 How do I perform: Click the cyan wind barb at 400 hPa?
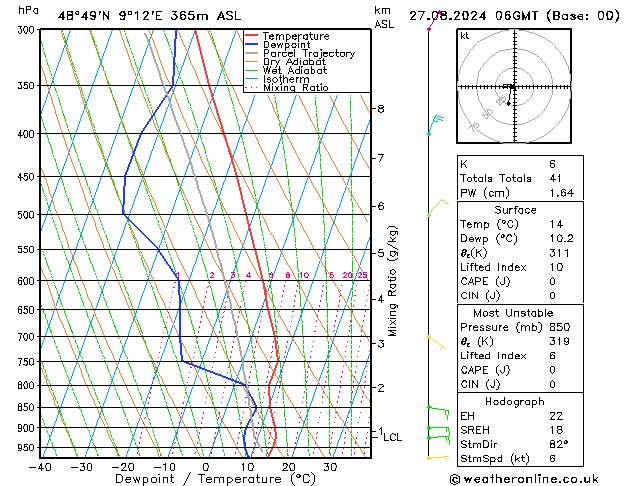click(436, 125)
